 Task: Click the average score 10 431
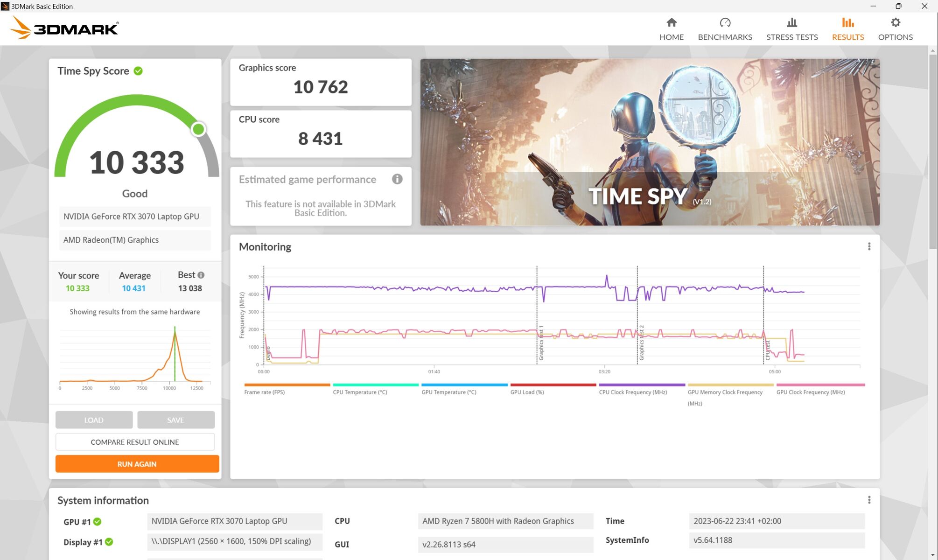click(133, 288)
